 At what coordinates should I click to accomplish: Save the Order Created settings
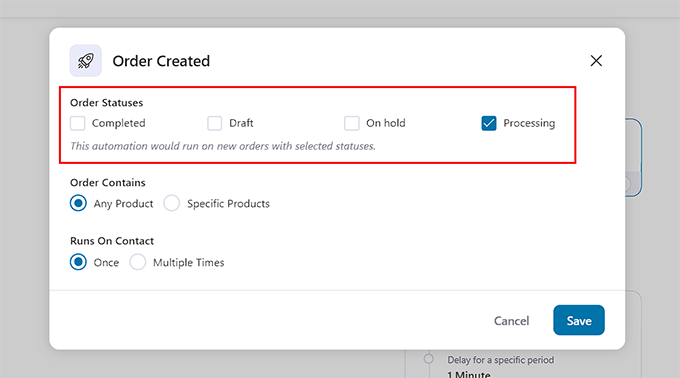point(579,320)
